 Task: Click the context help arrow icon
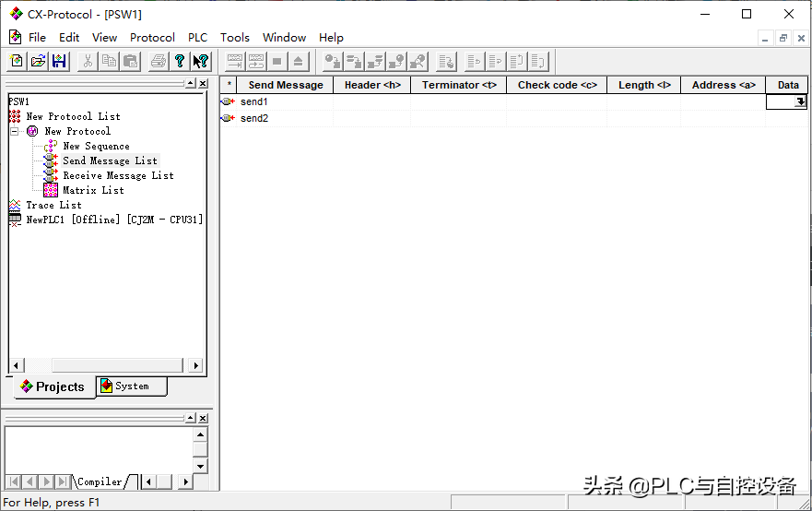200,62
